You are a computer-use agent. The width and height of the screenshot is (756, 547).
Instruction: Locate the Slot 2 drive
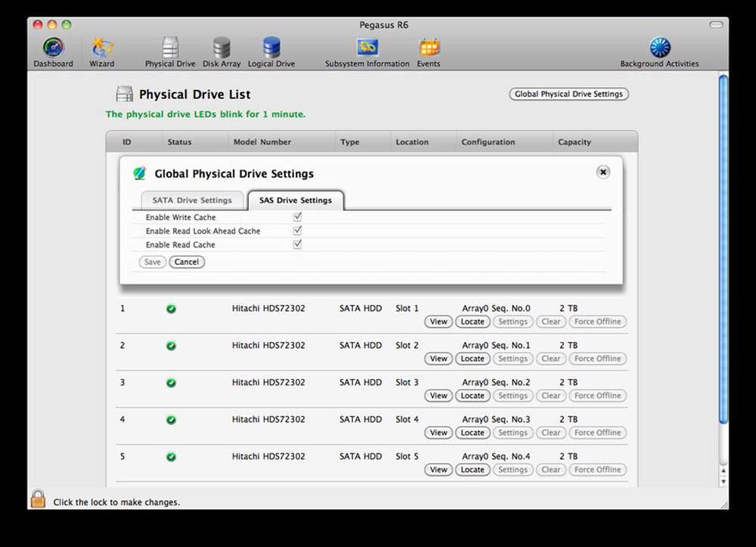[472, 359]
